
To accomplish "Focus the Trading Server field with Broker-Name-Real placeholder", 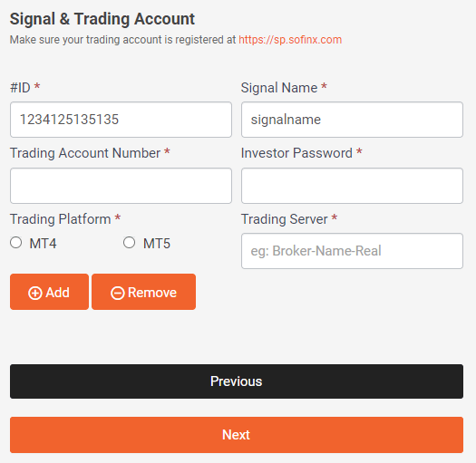I will click(352, 251).
